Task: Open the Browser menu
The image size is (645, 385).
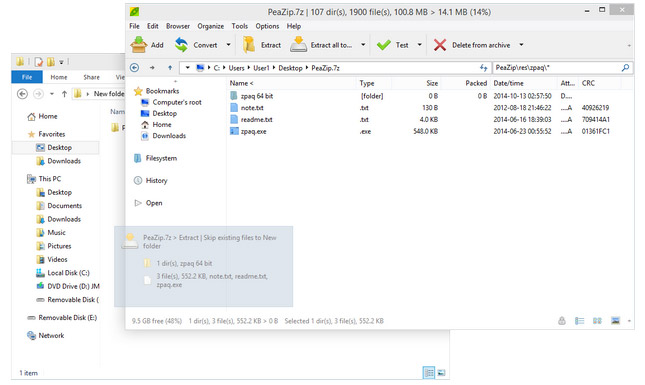Action: pyautogui.click(x=178, y=26)
